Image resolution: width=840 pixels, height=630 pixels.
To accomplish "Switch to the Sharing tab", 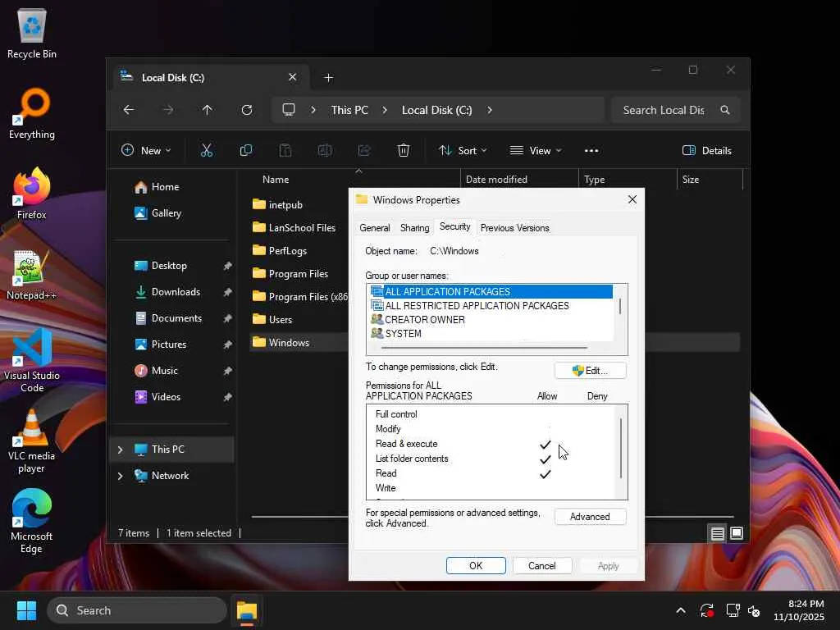I will coord(414,228).
